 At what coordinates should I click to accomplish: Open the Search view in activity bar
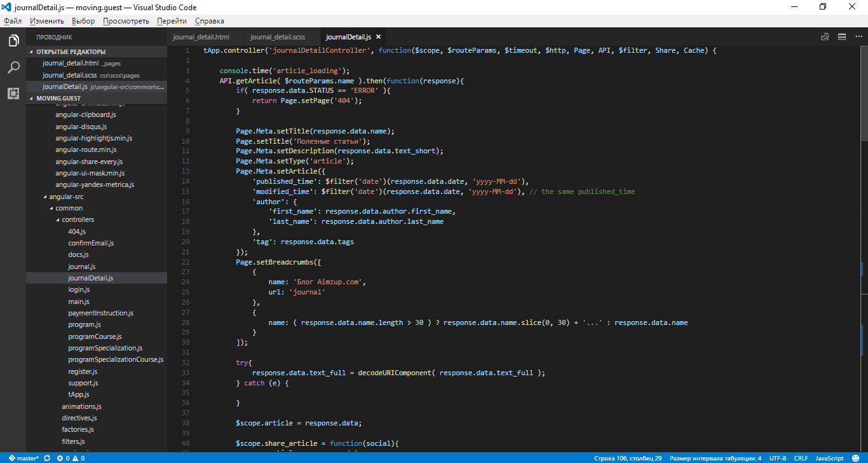[x=13, y=67]
